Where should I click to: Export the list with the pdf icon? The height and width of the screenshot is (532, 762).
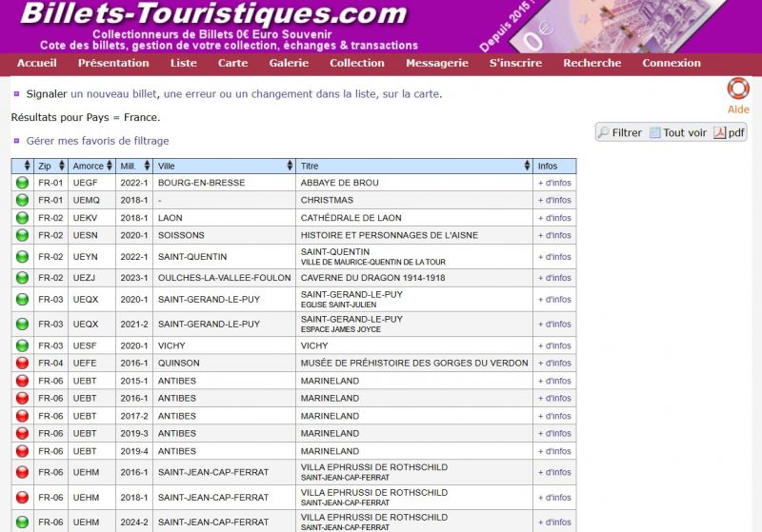pos(729,133)
